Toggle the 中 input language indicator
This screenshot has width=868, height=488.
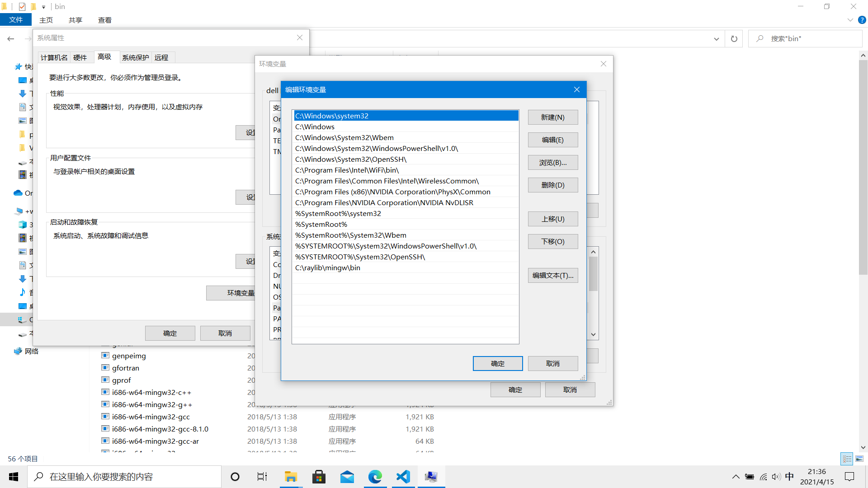coord(789,477)
